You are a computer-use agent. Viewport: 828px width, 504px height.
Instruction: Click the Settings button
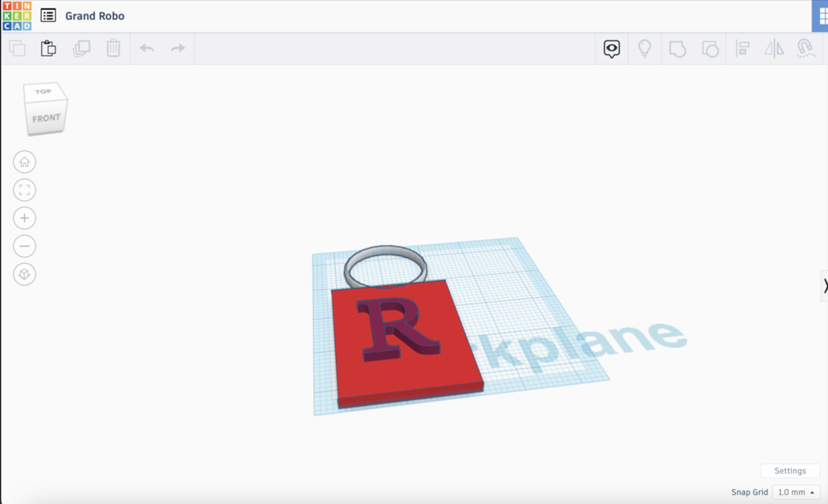click(x=790, y=471)
